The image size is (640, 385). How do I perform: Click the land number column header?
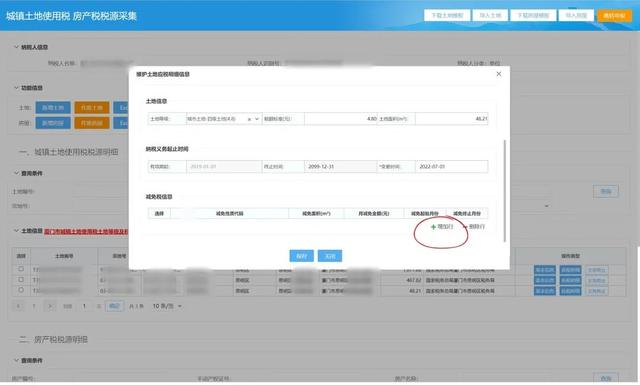point(64,256)
